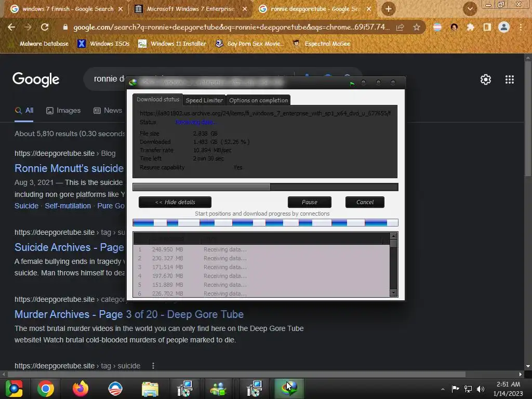Open the network tray icon

(x=468, y=389)
